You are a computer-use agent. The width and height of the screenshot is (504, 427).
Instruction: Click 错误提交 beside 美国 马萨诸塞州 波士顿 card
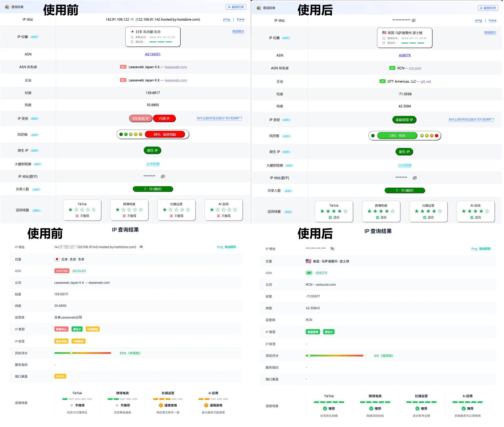490,32
